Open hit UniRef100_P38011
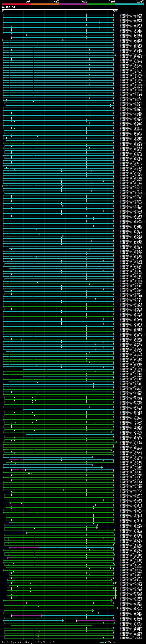Viewport: 146px width, 644px height. pyautogui.click(x=131, y=638)
